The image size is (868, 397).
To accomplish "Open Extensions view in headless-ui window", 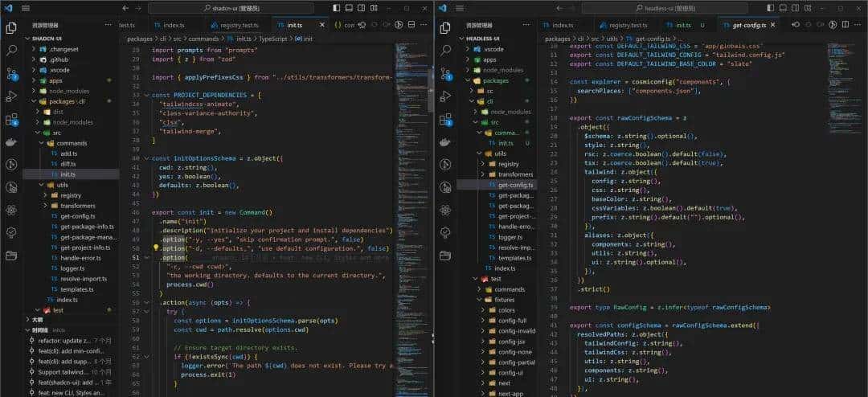I will pyautogui.click(x=445, y=119).
